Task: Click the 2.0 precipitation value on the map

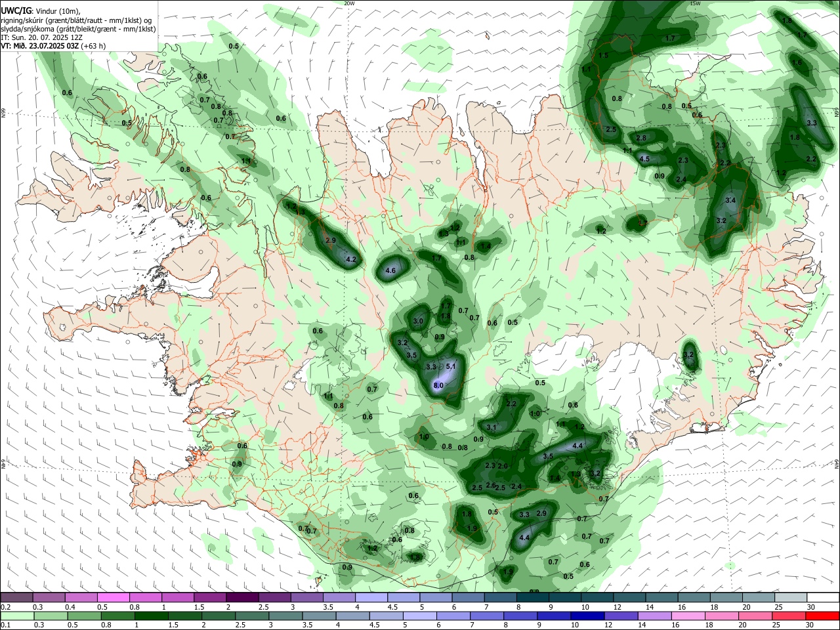Action: coord(503,466)
